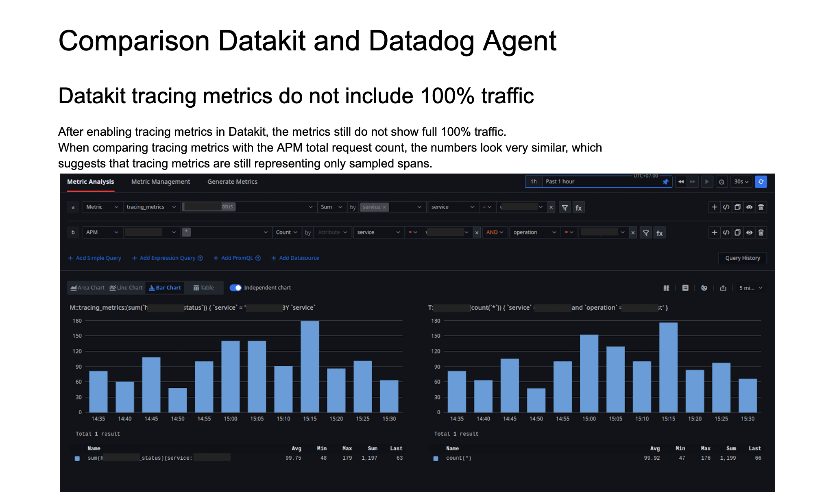Click the color palette icon above the charts

point(704,288)
